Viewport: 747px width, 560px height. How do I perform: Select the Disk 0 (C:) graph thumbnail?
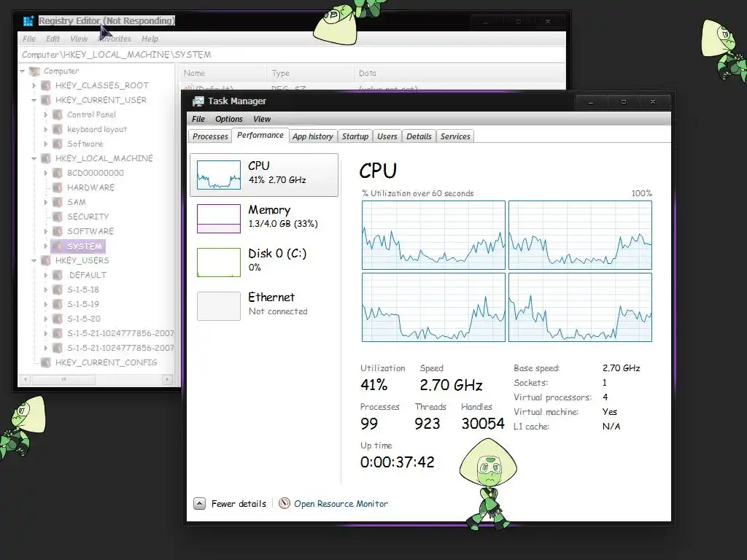tap(219, 262)
